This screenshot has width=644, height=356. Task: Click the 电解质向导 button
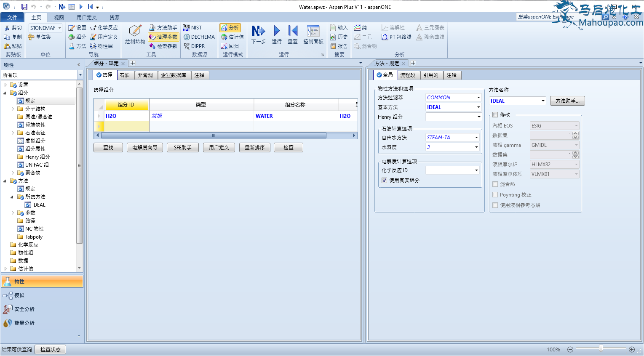pos(145,148)
